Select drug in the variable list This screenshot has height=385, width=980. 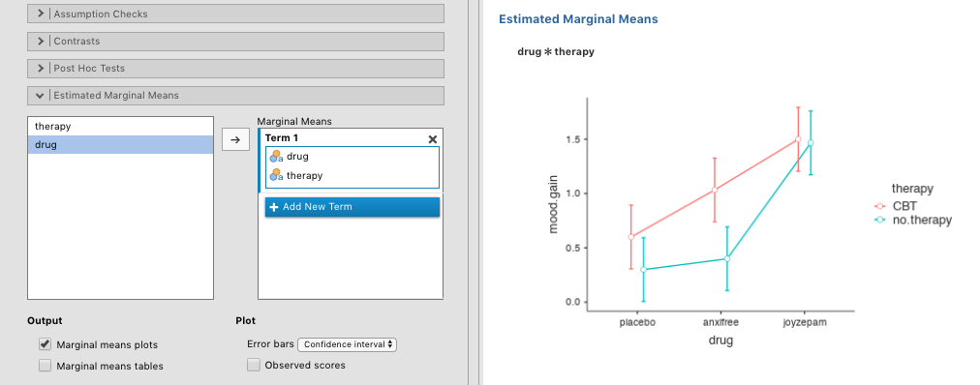click(x=121, y=145)
